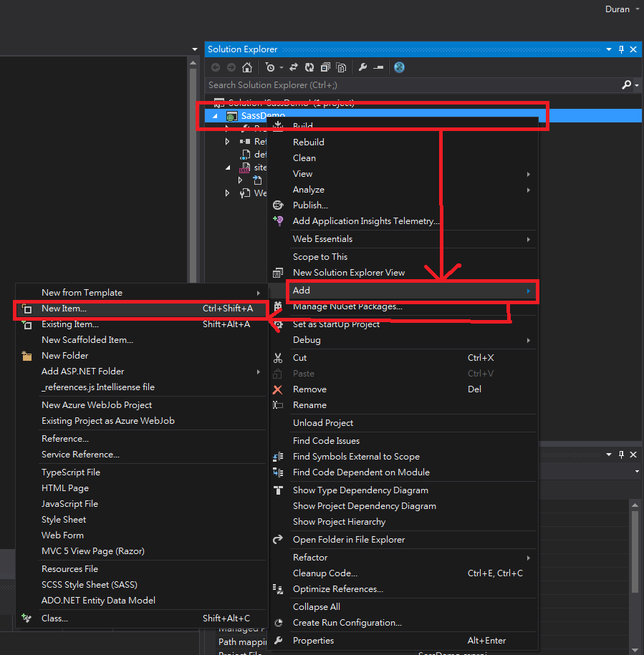Viewport: 644px width, 655px height.
Task: Open the Add ASP.NET Folder submenu
Action: click(x=84, y=371)
